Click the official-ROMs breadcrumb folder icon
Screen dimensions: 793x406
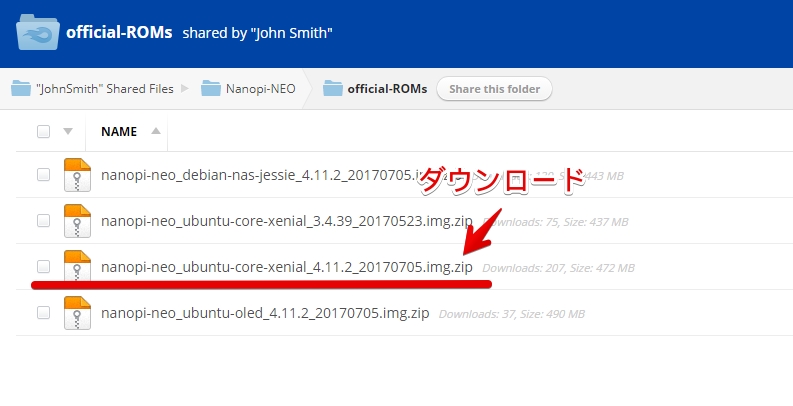(x=333, y=88)
